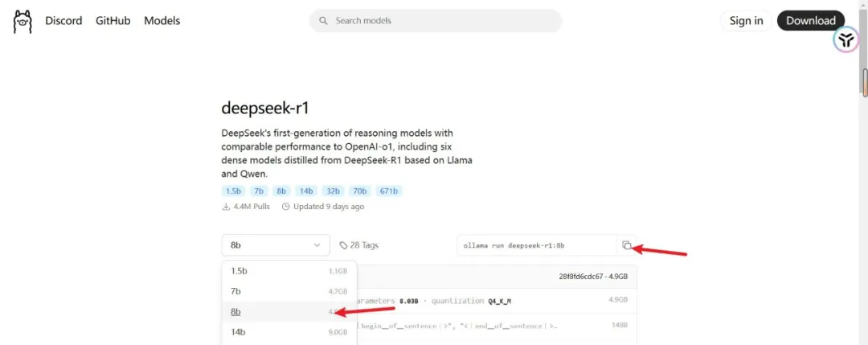The image size is (868, 345).
Task: Click the Ollama llama logo
Action: pos(22,21)
